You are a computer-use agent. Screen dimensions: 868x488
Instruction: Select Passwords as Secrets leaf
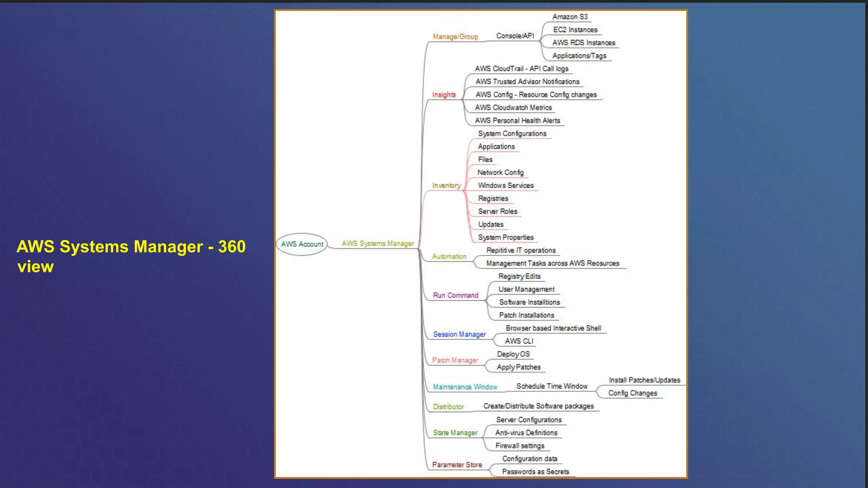click(535, 471)
